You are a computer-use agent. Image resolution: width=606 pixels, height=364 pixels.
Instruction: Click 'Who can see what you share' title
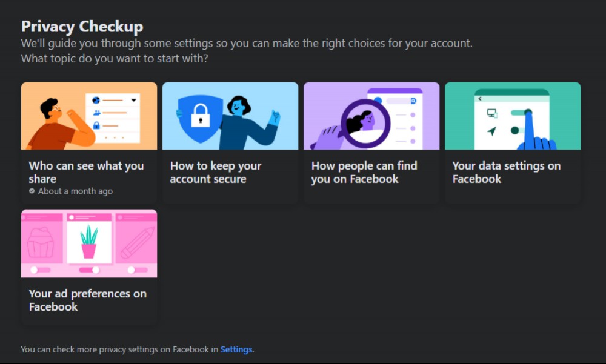[86, 173]
